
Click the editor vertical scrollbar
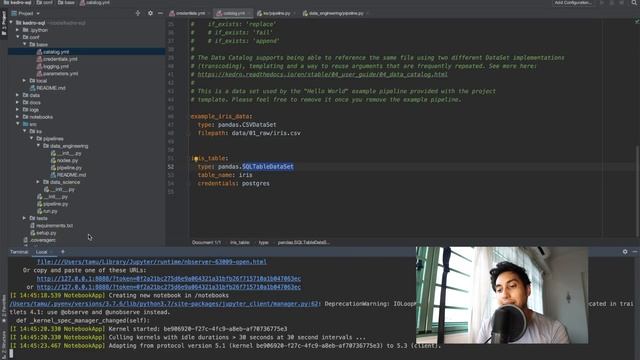click(638, 191)
